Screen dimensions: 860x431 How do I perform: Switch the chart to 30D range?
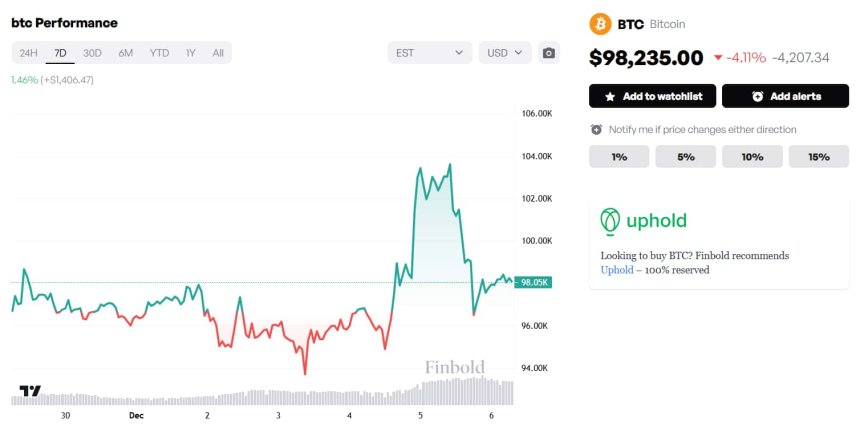coord(92,53)
